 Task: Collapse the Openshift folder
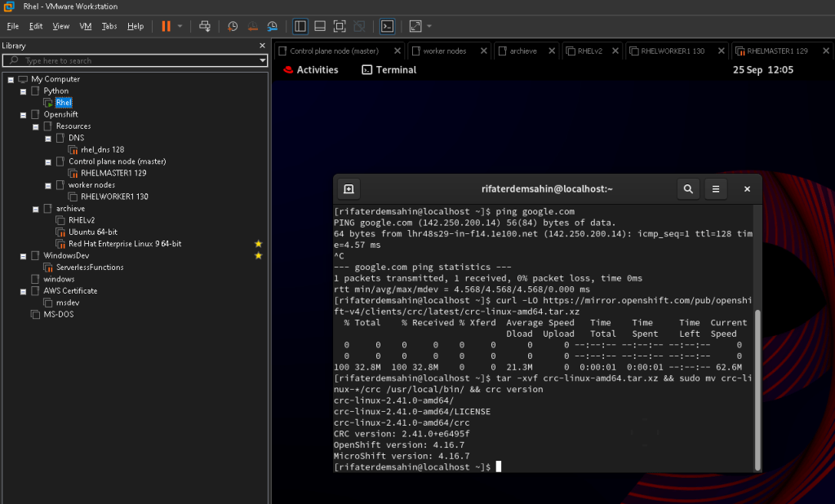tap(23, 114)
